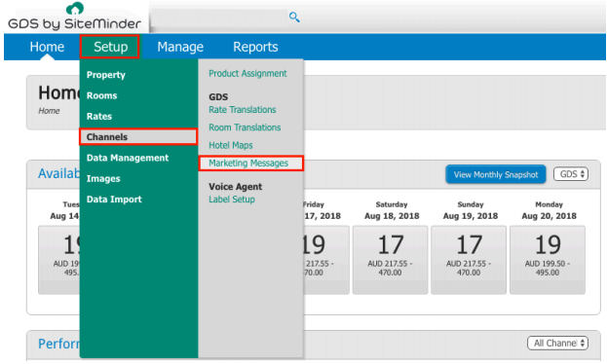Select the Saturday Aug 18, 2018 availability card
This screenshot has height=364, width=607.
[x=390, y=260]
